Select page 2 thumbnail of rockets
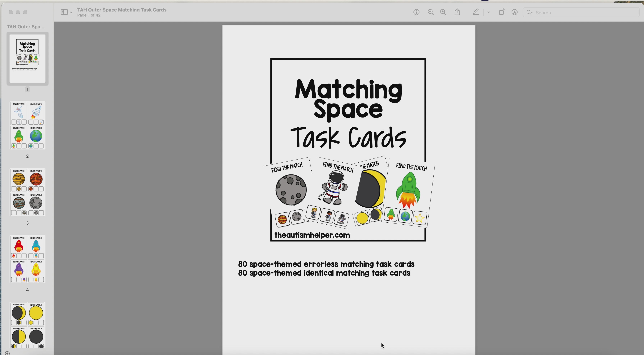644x355 pixels. point(27,125)
